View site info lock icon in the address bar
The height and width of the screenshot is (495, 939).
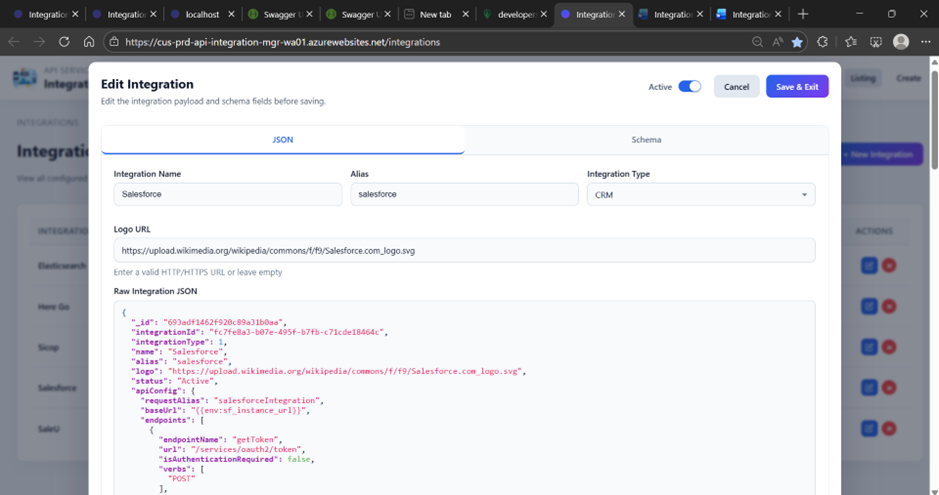click(x=114, y=42)
